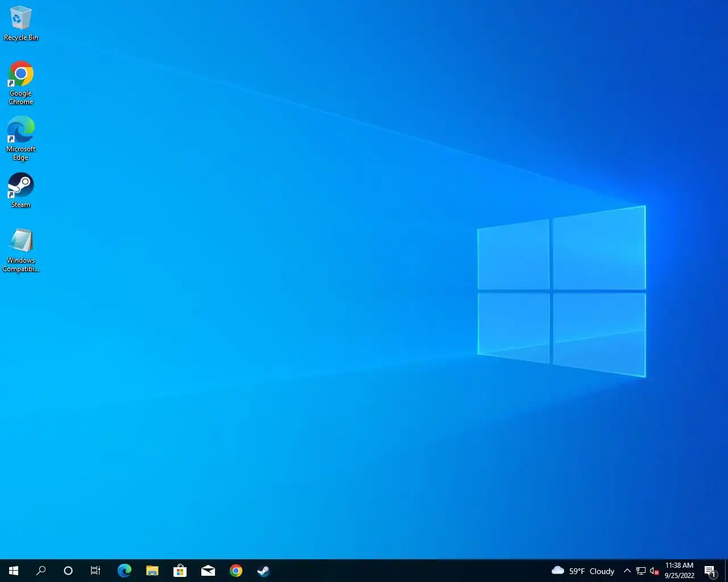728x582 pixels.
Task: Open network status tray icon
Action: 641,571
